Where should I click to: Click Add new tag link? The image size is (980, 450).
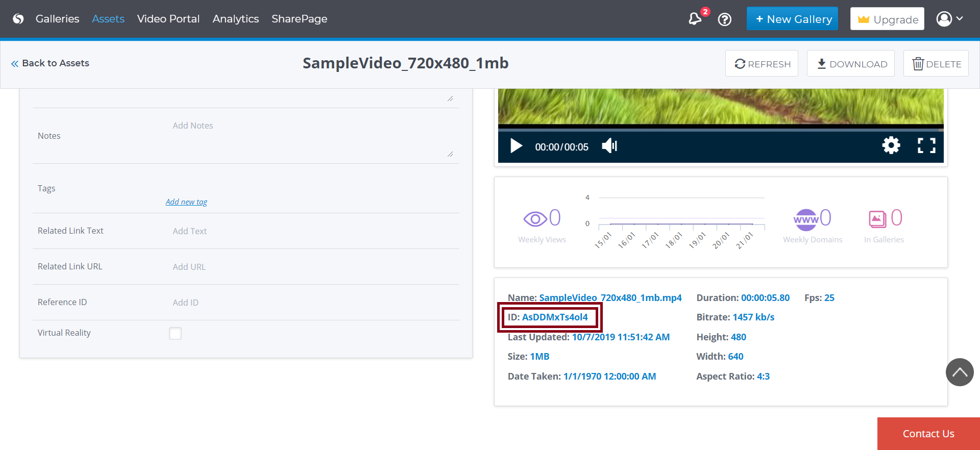[x=186, y=202]
